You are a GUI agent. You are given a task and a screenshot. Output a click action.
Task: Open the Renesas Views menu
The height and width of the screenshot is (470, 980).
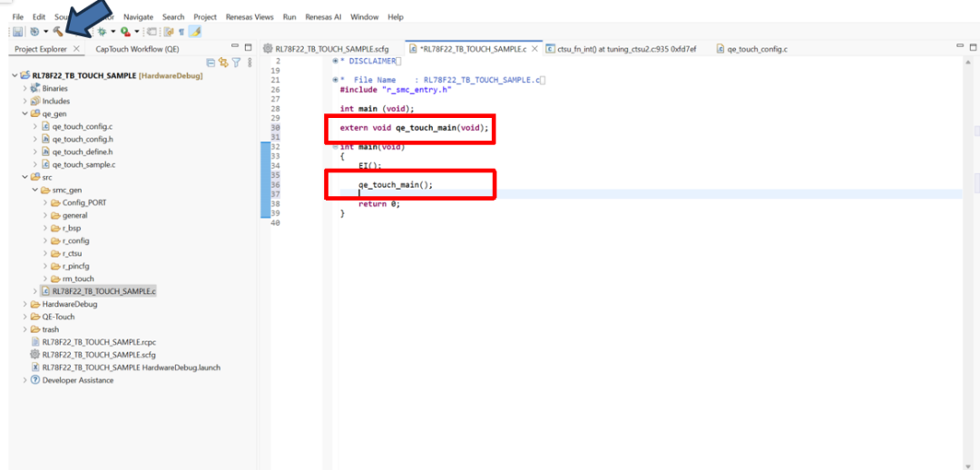(x=251, y=17)
